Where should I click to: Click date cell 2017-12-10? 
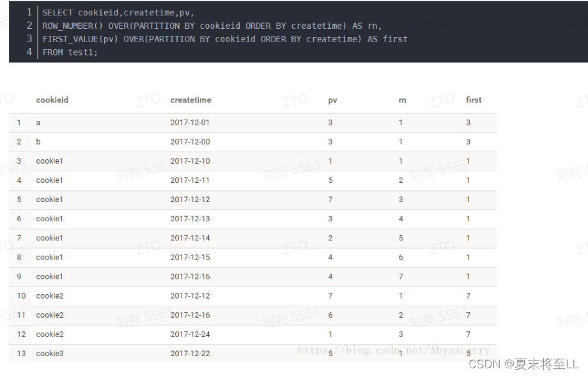[x=190, y=161]
